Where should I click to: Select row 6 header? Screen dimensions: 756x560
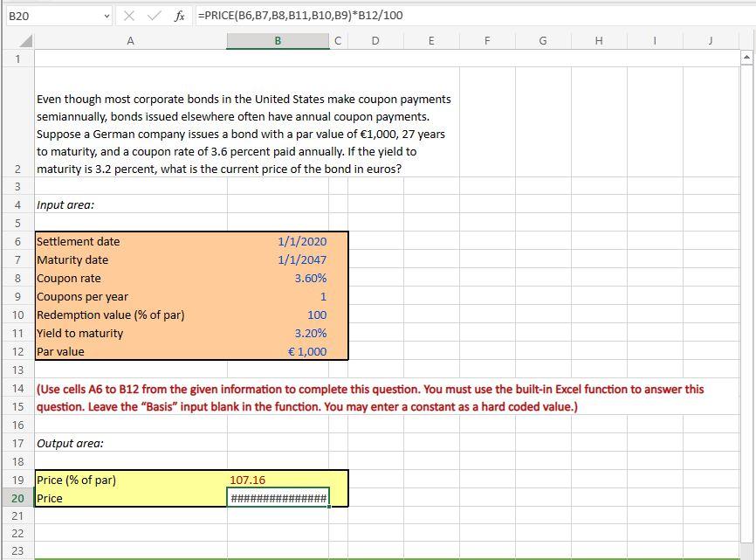tap(17, 242)
